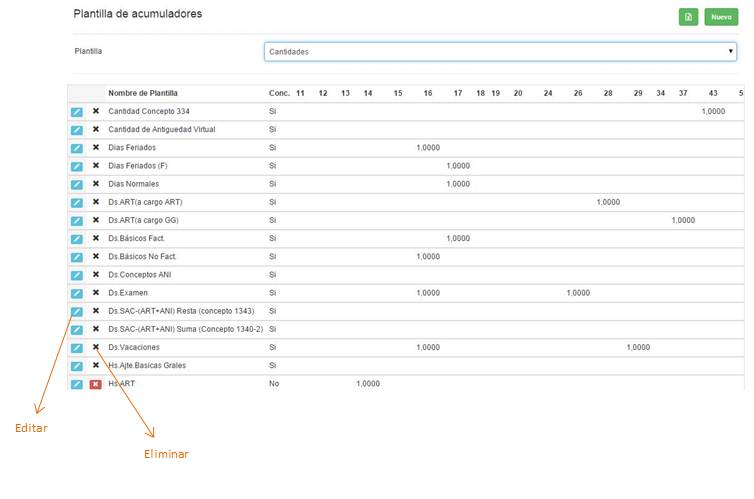Click the 1,0000 value in Ds.ART(a cargo GG) row
The width and height of the screenshot is (754, 499).
[x=683, y=220]
